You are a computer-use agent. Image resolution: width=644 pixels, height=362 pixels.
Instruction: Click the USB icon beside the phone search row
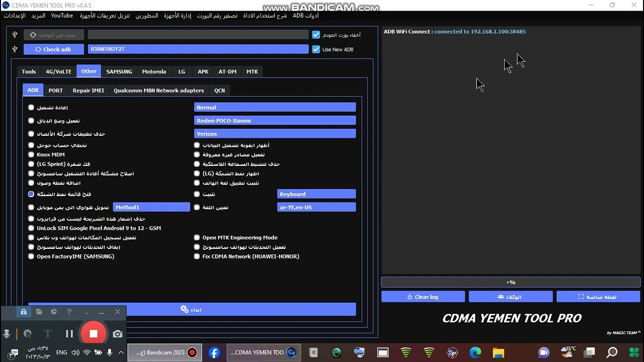tap(15, 35)
